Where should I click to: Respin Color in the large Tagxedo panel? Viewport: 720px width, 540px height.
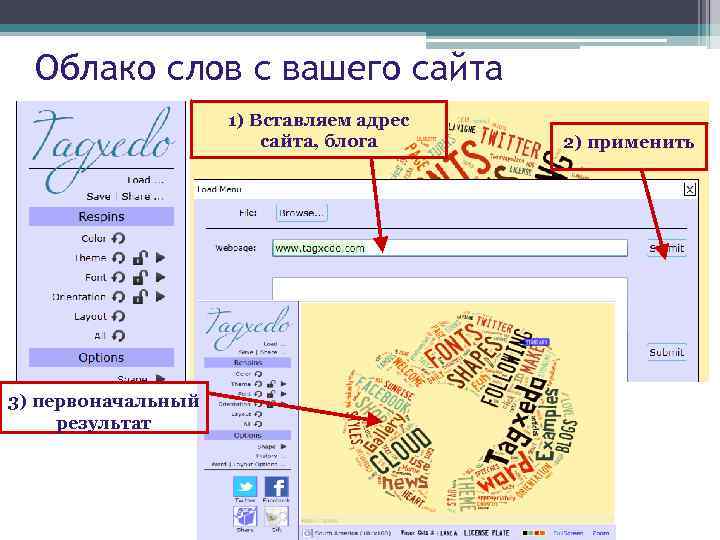point(118,238)
